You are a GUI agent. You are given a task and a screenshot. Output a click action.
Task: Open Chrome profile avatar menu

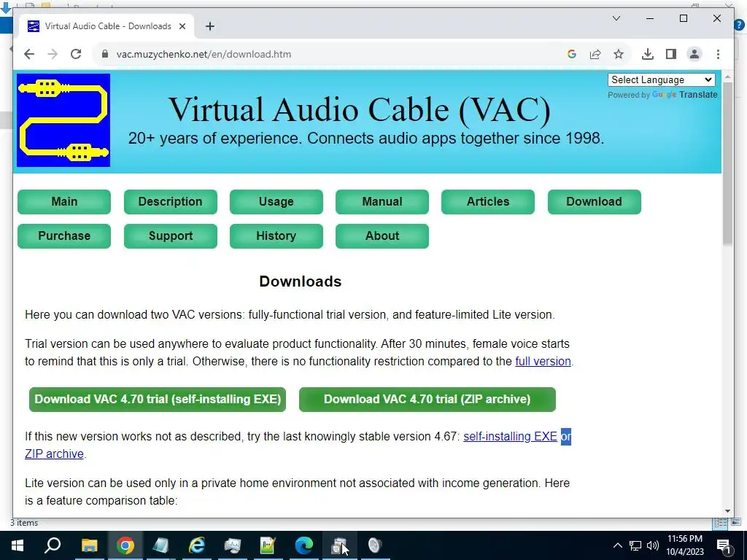[x=694, y=54]
